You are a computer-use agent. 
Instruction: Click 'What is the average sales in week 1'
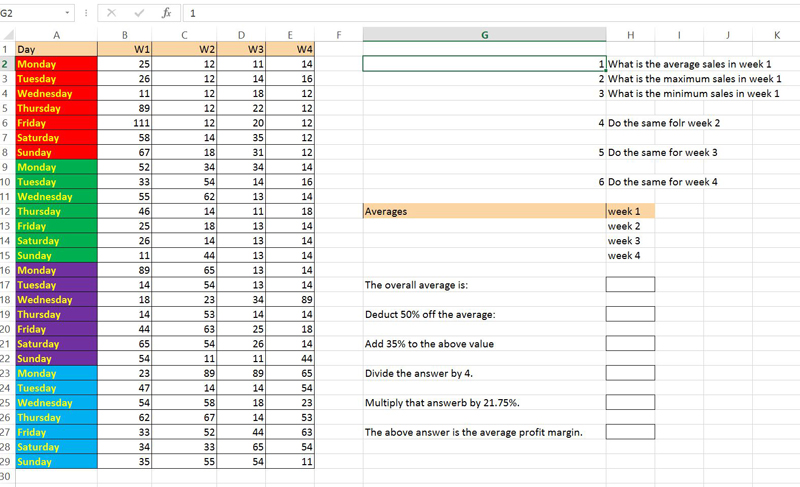click(689, 64)
